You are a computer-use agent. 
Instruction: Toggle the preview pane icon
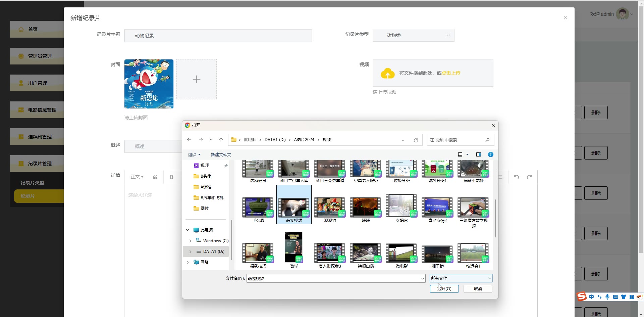click(x=478, y=154)
